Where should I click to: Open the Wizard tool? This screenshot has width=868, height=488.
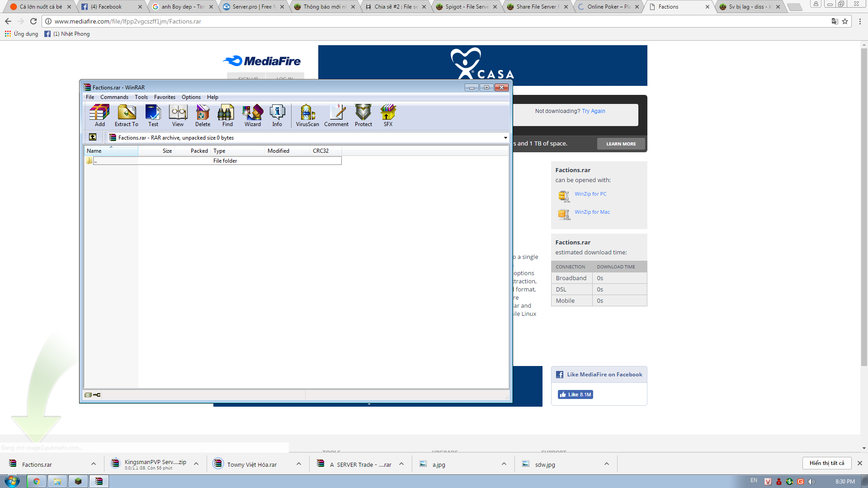click(x=252, y=115)
